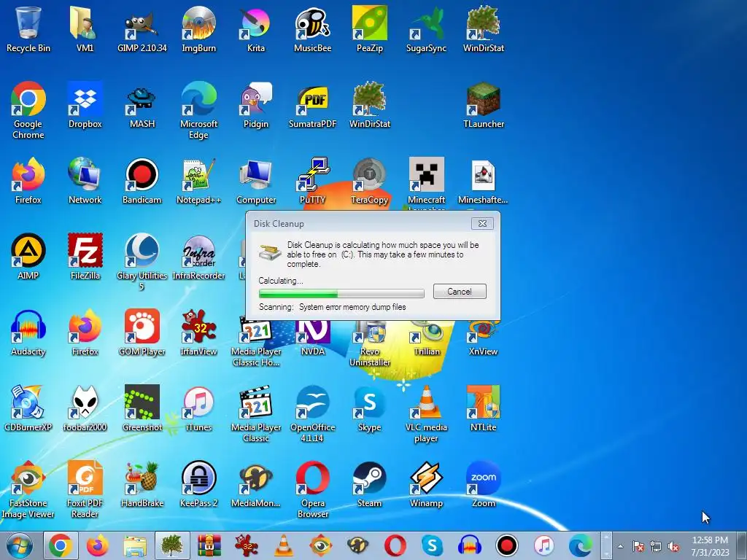Select the HandBrake desktop shortcut
Viewport: 747px width, 560px height.
142,485
